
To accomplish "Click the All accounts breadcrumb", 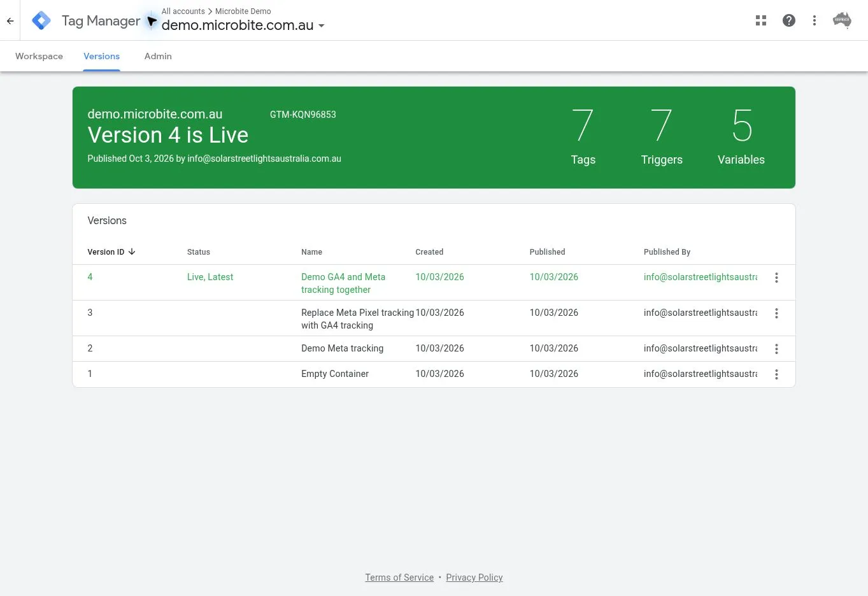I will point(183,11).
